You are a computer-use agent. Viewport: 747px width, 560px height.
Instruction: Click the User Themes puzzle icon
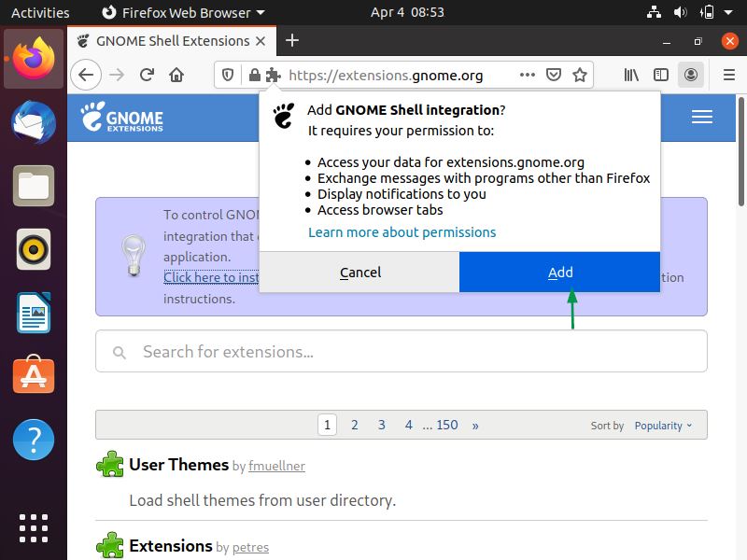[110, 464]
